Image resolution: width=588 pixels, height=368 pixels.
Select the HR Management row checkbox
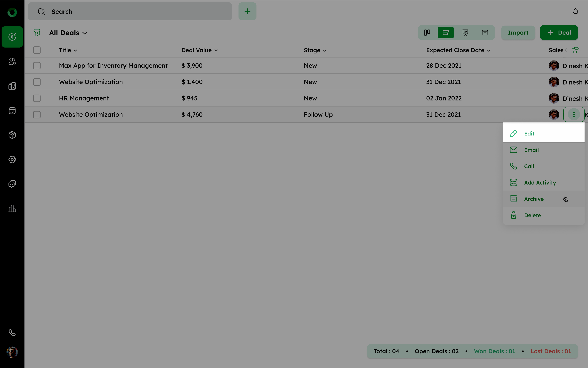click(x=37, y=98)
